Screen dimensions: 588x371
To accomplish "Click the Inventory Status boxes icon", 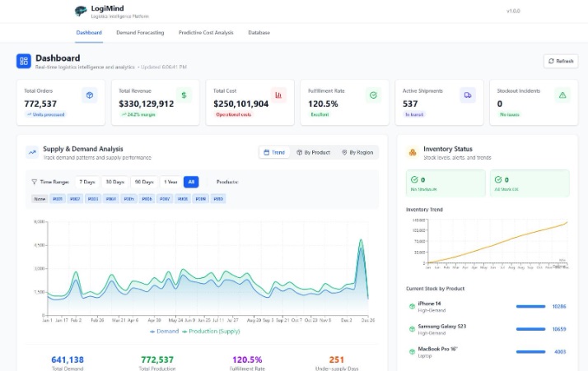I will [413, 152].
